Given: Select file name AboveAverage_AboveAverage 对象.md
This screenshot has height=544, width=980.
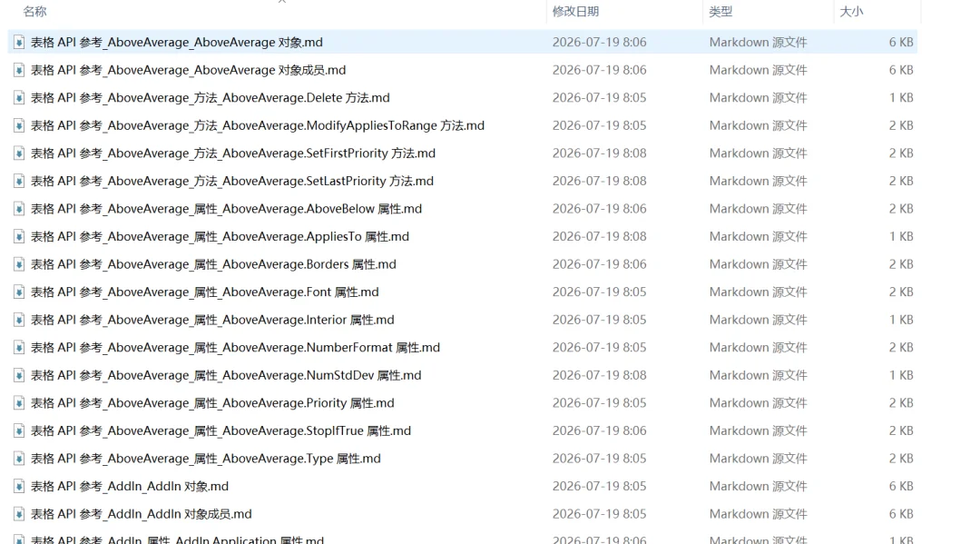Looking at the screenshot, I should click(177, 42).
